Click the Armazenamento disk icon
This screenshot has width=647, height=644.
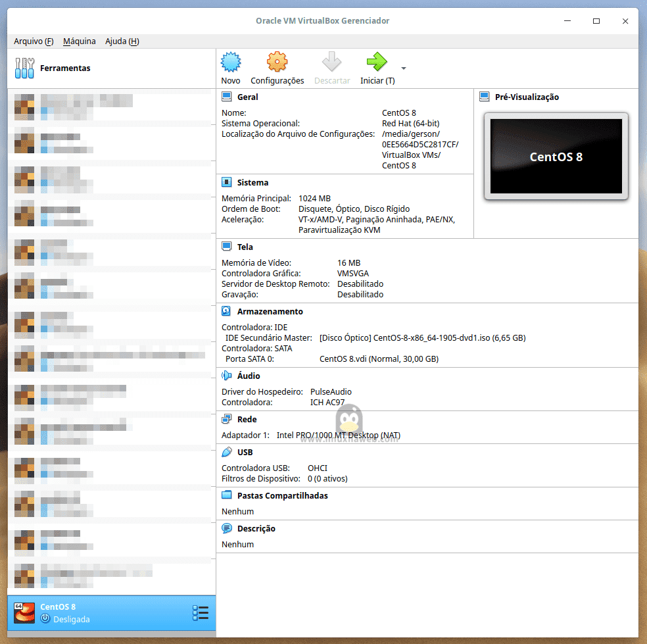(x=227, y=311)
